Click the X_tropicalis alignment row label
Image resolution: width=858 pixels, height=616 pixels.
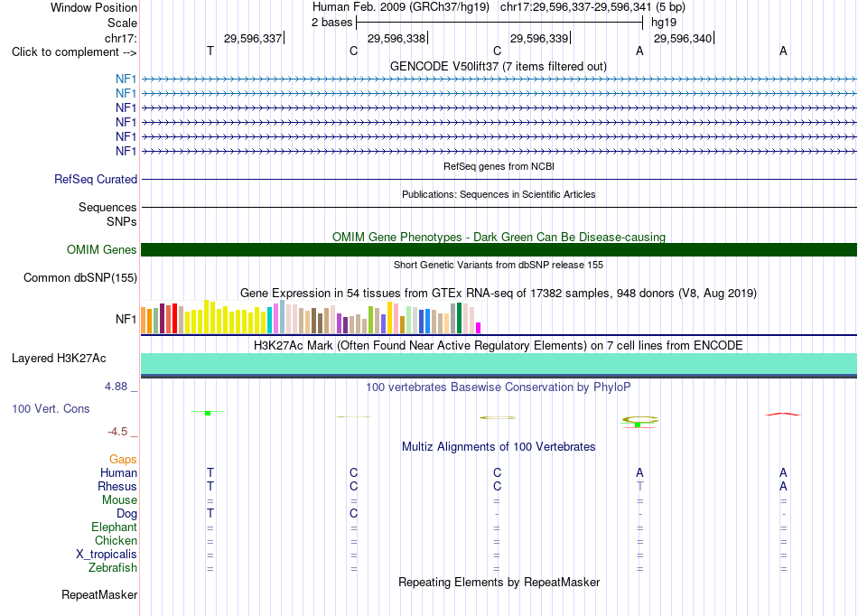tap(107, 555)
